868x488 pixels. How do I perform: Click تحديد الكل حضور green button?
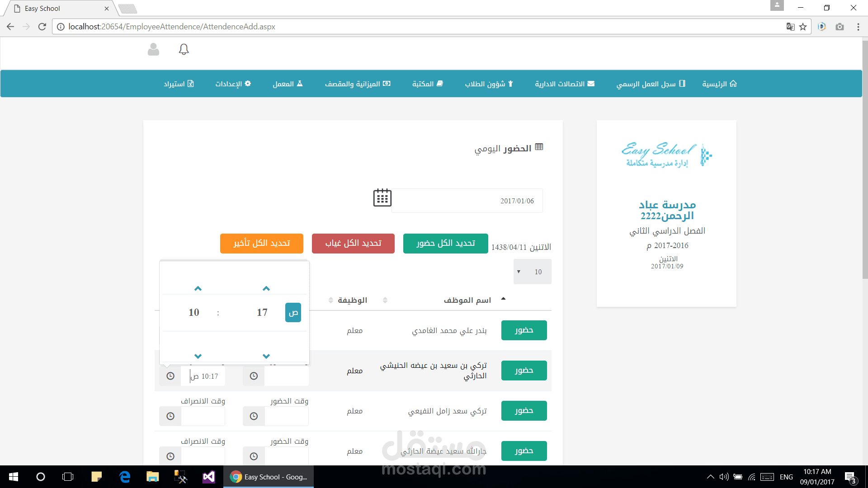point(445,244)
